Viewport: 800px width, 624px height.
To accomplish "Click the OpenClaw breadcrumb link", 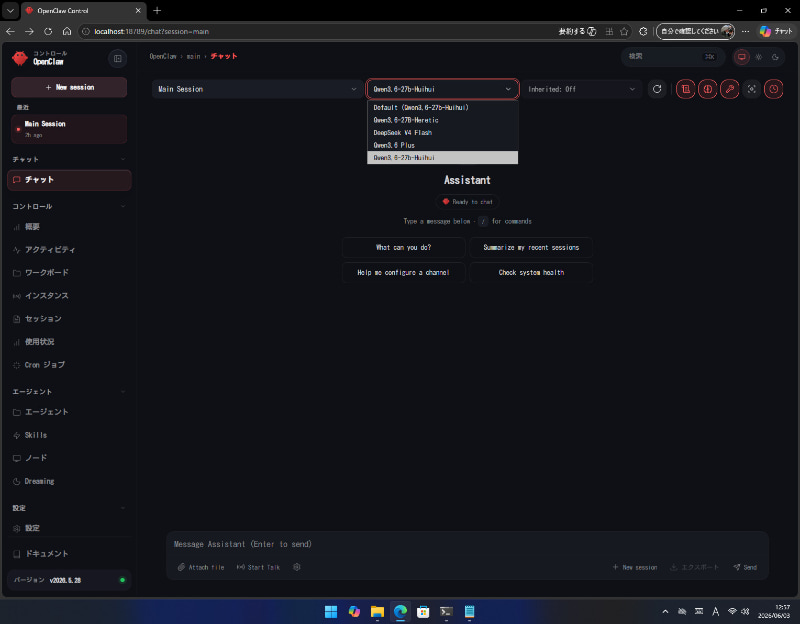I will (x=163, y=57).
